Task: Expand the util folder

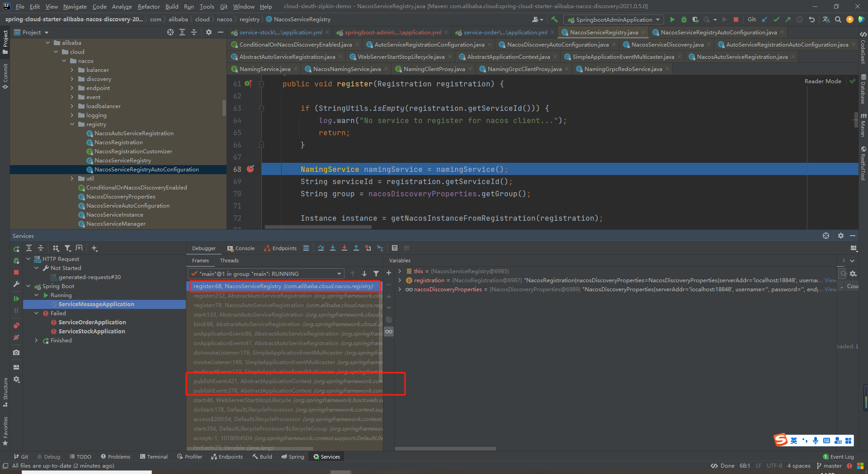Action: pyautogui.click(x=72, y=178)
